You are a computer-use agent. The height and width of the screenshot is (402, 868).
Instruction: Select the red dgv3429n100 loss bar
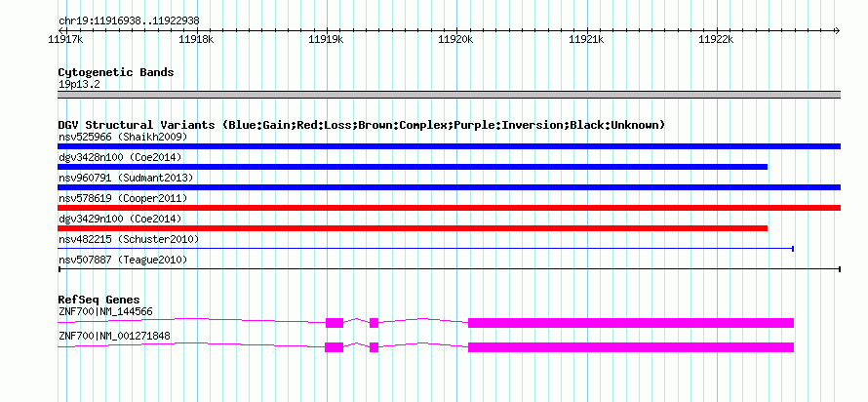[x=413, y=228]
